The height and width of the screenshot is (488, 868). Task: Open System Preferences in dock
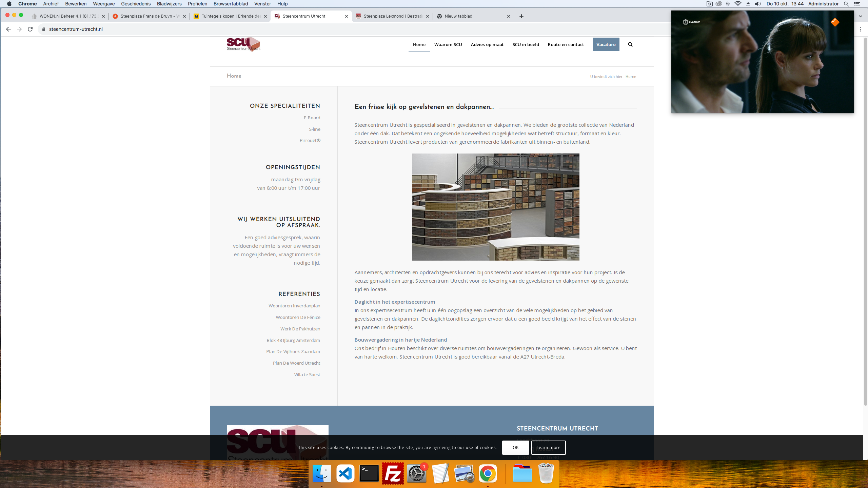coord(416,473)
